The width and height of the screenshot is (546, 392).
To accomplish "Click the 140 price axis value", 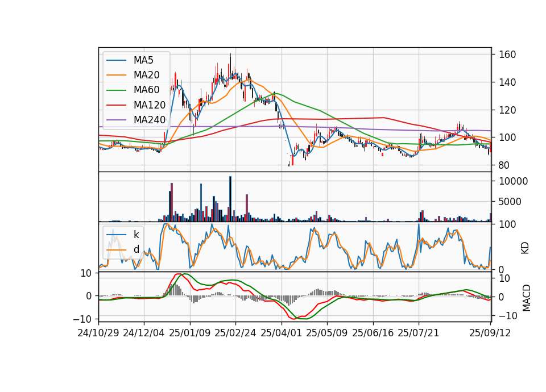I will click(x=507, y=82).
